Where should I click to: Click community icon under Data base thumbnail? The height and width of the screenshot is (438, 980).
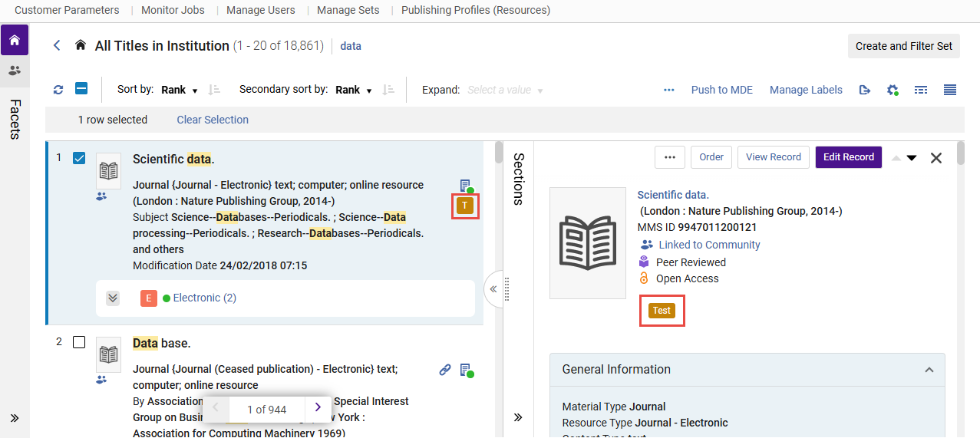[x=101, y=380]
